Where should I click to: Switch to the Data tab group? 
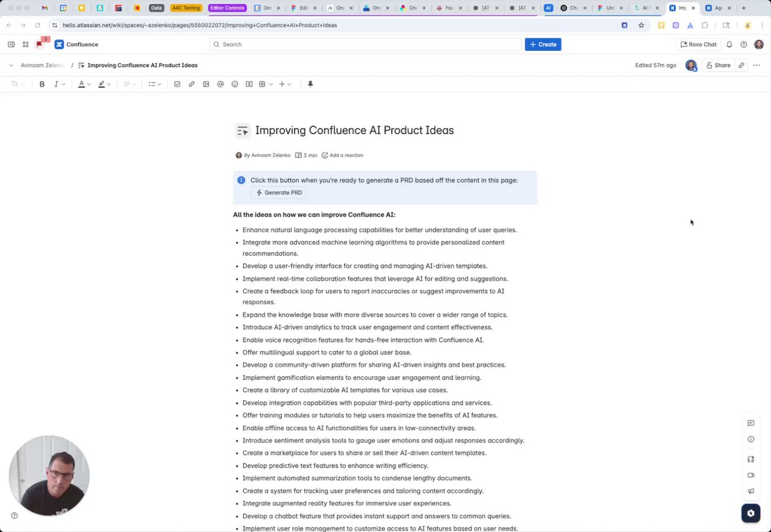(x=156, y=8)
